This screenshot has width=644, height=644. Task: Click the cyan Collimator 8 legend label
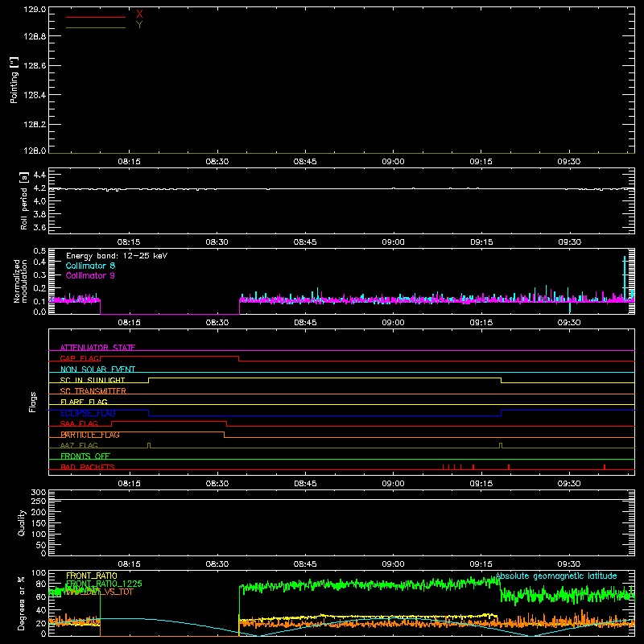[90, 266]
